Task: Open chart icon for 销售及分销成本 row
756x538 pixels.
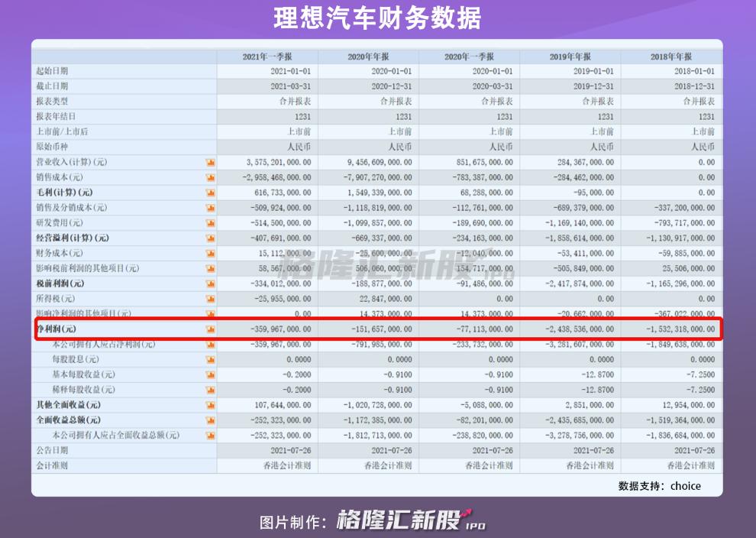Action: click(x=210, y=208)
